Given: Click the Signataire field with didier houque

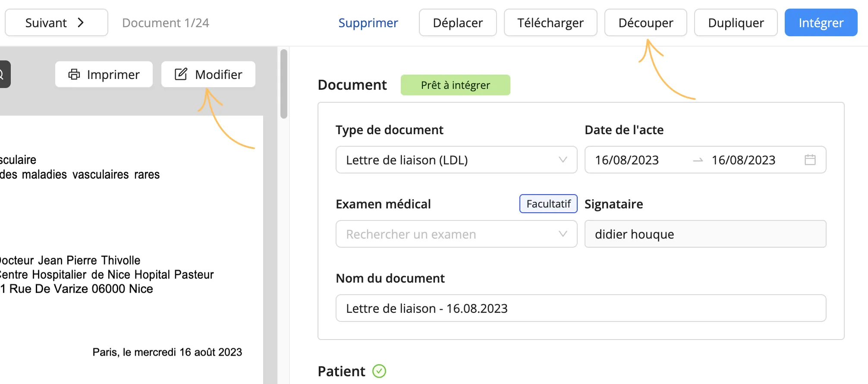Looking at the screenshot, I should pos(705,234).
